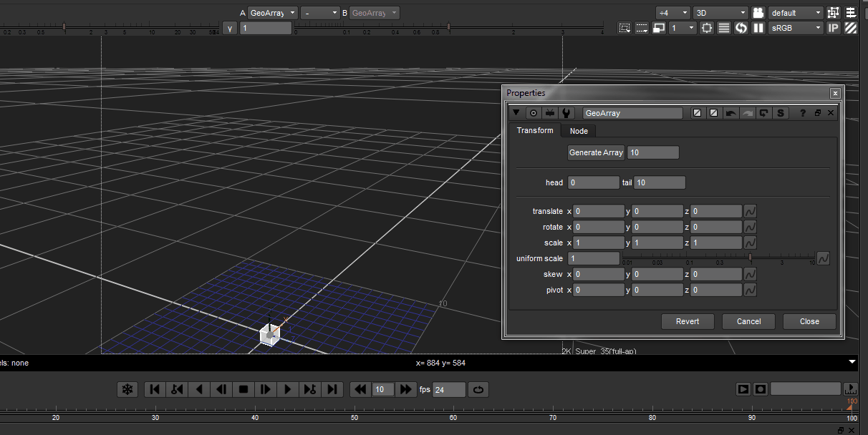The image size is (868, 435).
Task: Switch to the Node tab
Action: (579, 130)
